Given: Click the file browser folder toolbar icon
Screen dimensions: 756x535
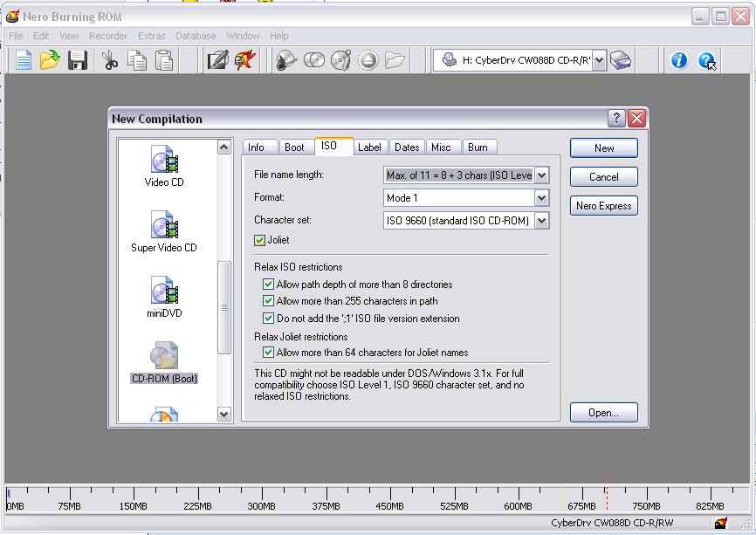Looking at the screenshot, I should point(395,60).
